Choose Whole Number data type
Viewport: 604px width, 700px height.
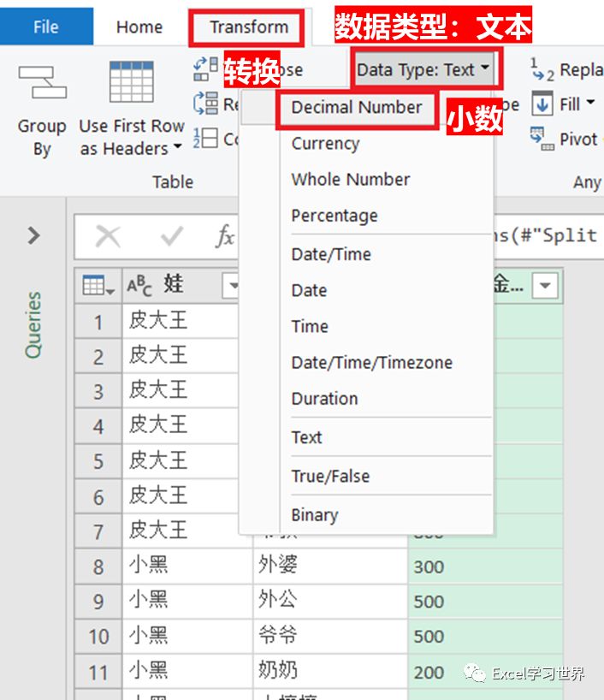[x=351, y=180]
